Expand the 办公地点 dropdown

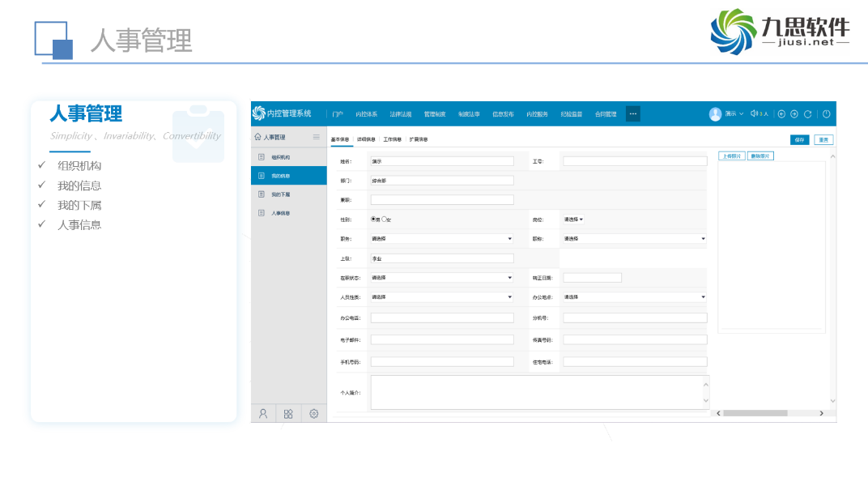[x=634, y=297]
